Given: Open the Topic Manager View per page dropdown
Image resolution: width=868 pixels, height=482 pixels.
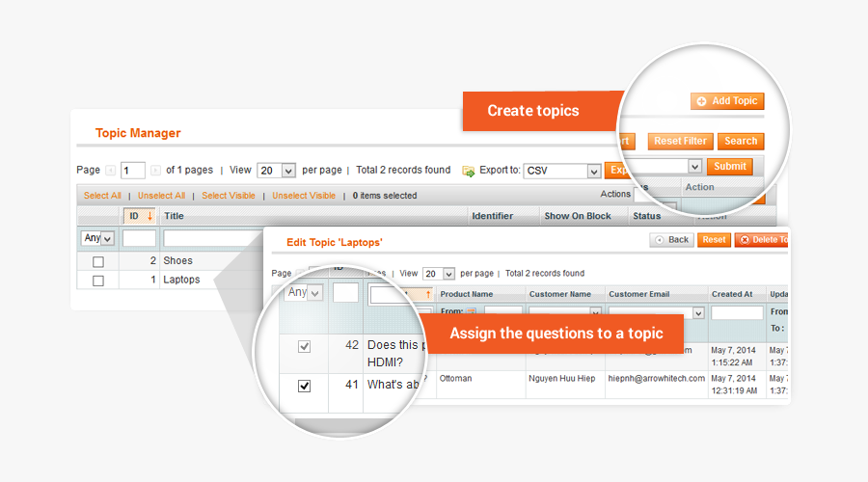Looking at the screenshot, I should coord(276,171).
